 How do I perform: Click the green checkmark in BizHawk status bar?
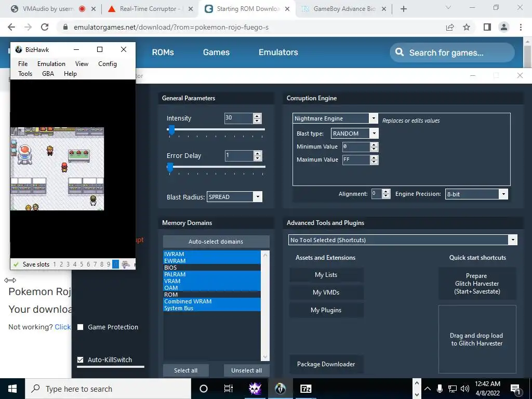[x=16, y=264]
